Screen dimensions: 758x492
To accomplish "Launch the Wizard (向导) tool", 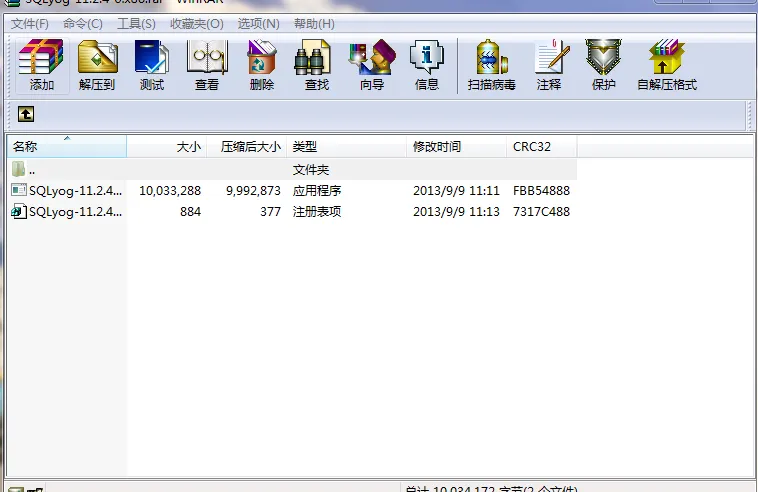I will [x=372, y=65].
